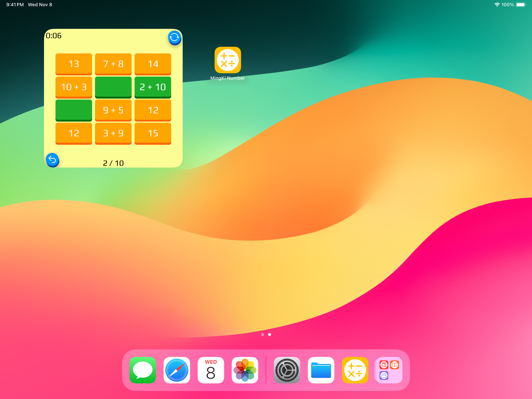Select the 14 tile

click(153, 64)
